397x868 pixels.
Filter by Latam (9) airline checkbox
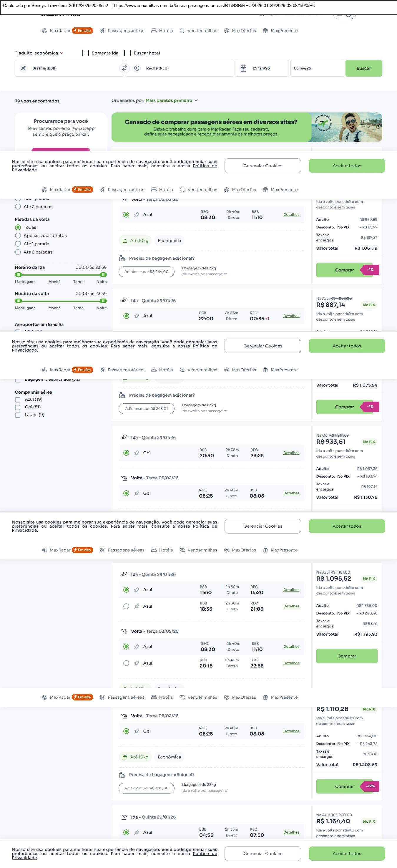(x=18, y=415)
